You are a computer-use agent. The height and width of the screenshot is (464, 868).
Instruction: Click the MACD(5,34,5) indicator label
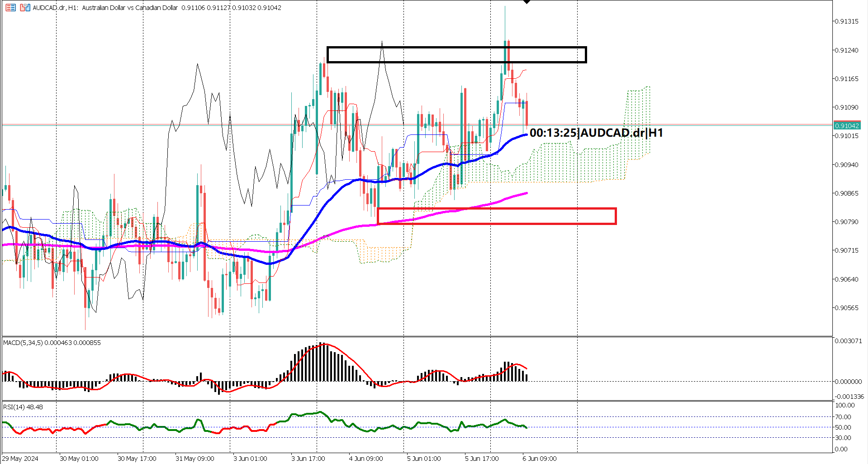coord(22,343)
